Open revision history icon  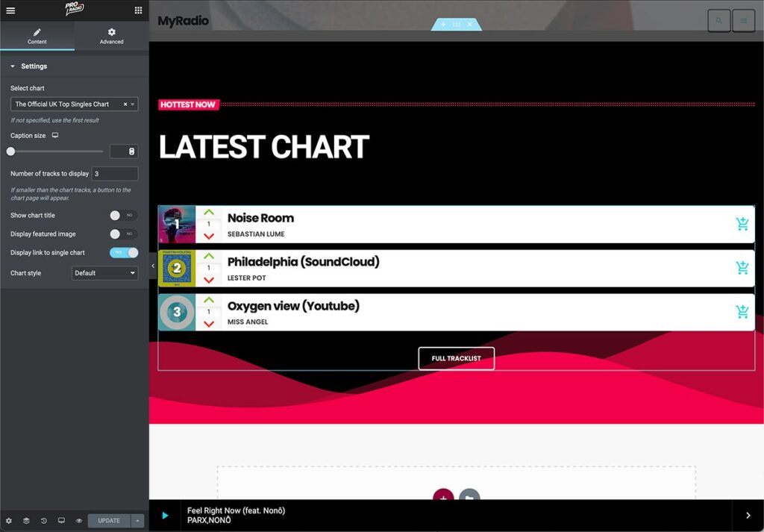click(x=44, y=521)
